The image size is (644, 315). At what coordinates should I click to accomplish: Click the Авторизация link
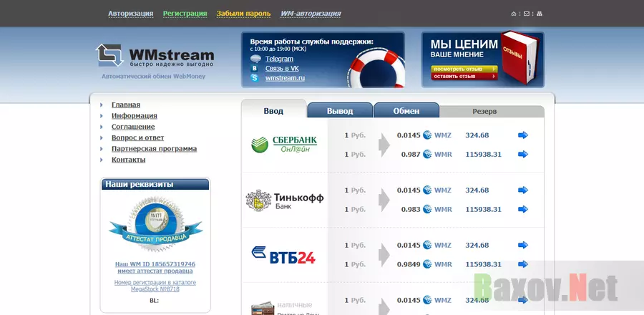pyautogui.click(x=131, y=14)
